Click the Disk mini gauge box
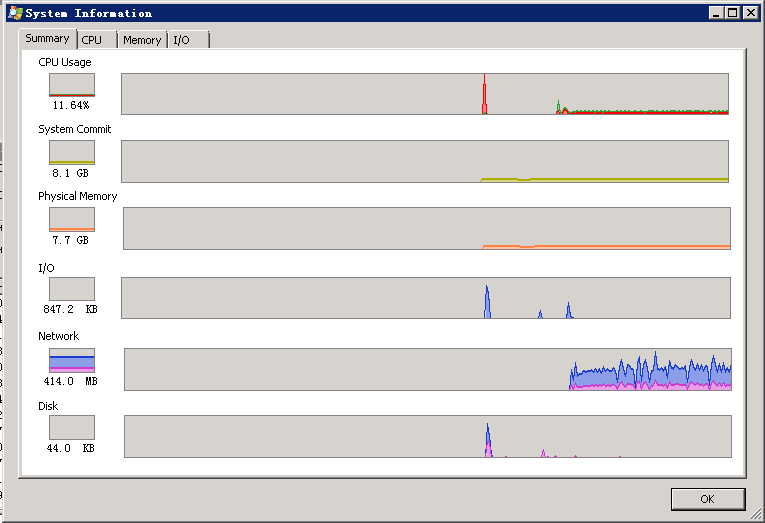Viewport: 765px width, 523px height. click(72, 427)
